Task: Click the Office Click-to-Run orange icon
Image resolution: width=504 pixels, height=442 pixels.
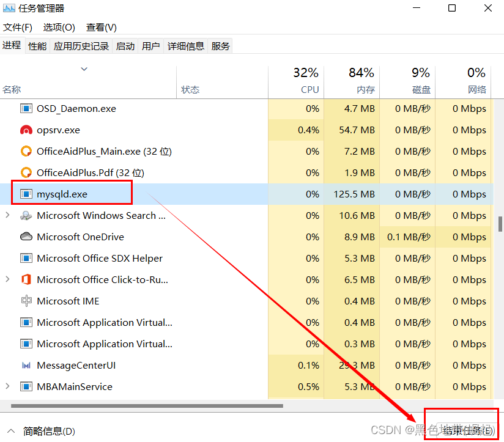Action: click(26, 279)
